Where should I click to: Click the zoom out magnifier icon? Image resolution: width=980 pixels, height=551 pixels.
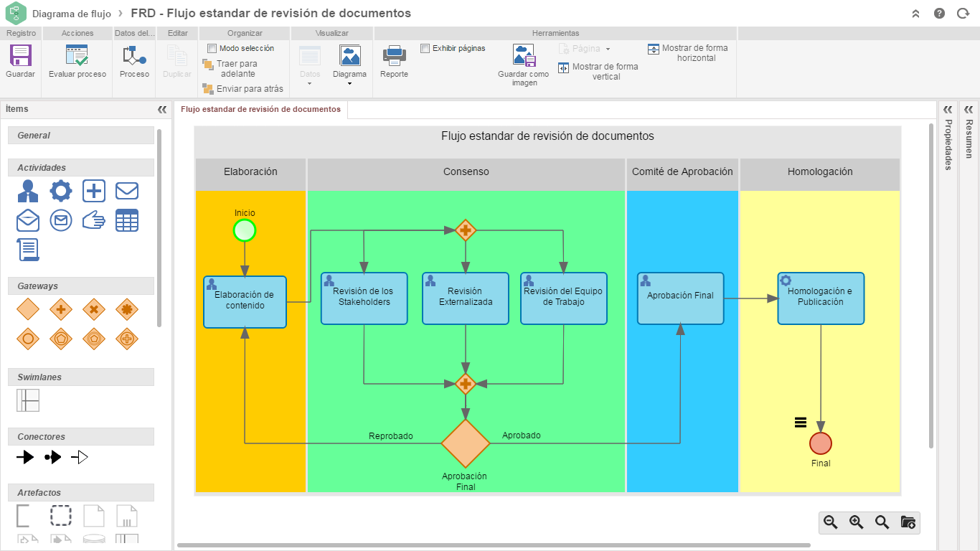[831, 522]
